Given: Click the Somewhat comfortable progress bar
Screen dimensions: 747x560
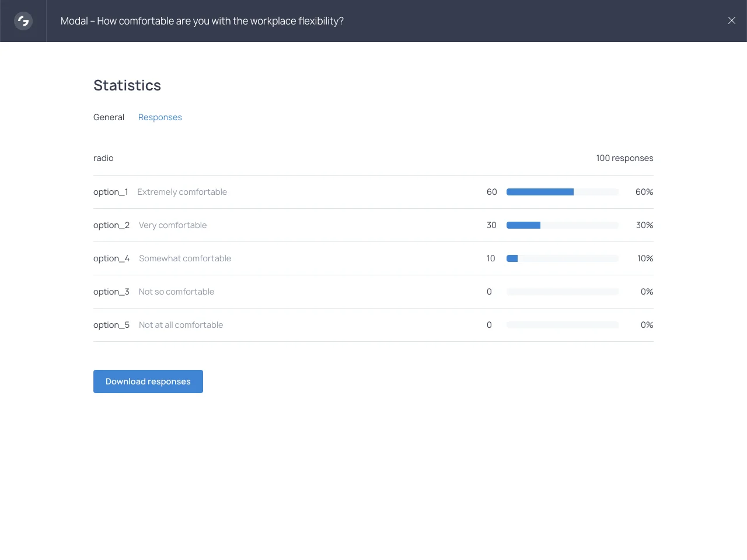Looking at the screenshot, I should click(x=563, y=258).
